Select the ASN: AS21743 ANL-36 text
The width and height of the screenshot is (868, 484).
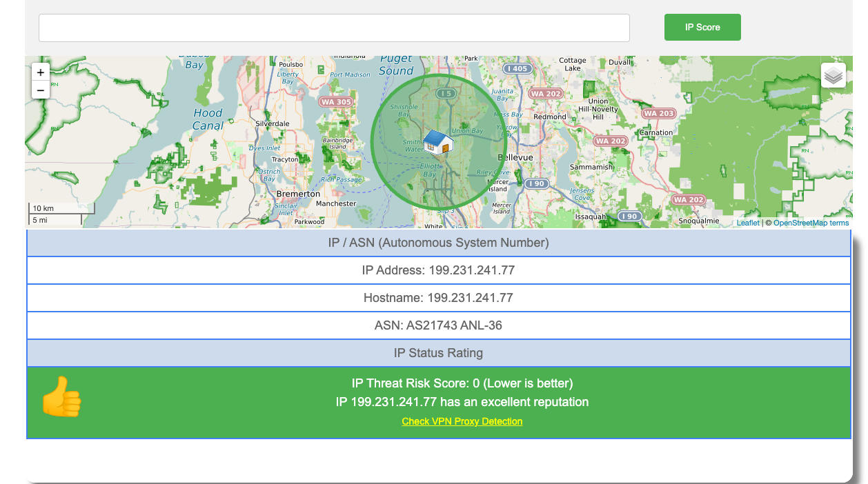(439, 325)
